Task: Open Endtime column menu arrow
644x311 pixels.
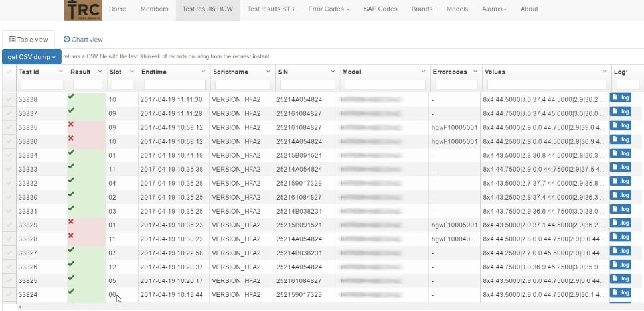Action: tap(203, 72)
